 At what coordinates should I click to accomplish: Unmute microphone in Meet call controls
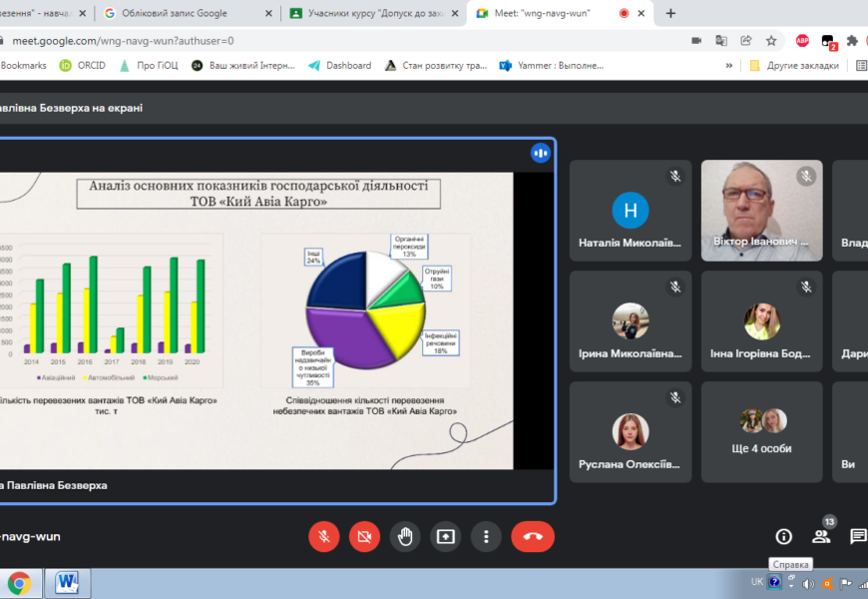tap(323, 536)
